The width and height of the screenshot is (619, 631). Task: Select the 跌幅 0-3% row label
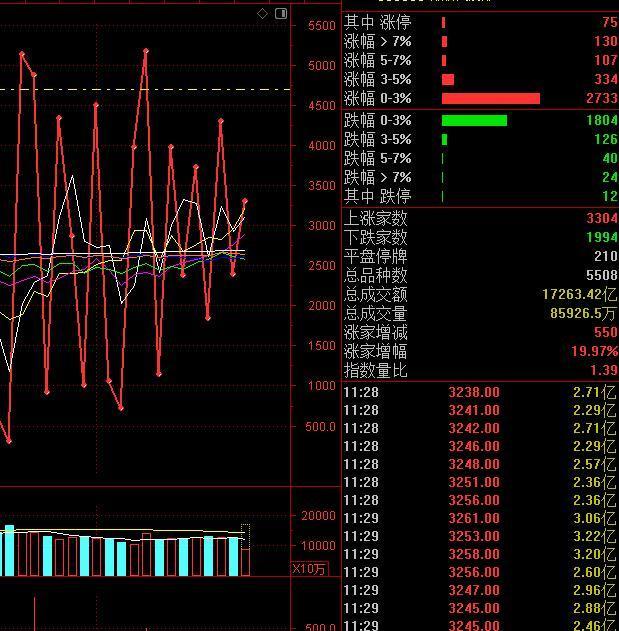click(x=378, y=120)
